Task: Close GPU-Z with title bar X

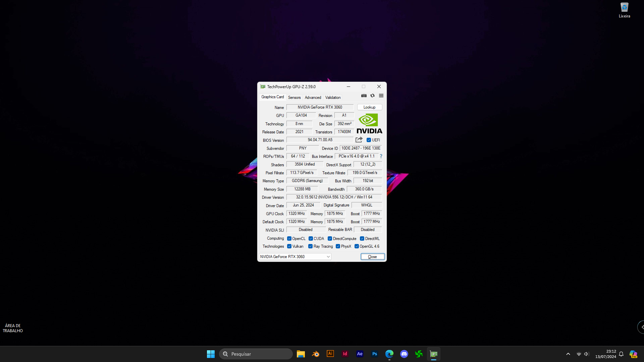Action: [x=379, y=86]
